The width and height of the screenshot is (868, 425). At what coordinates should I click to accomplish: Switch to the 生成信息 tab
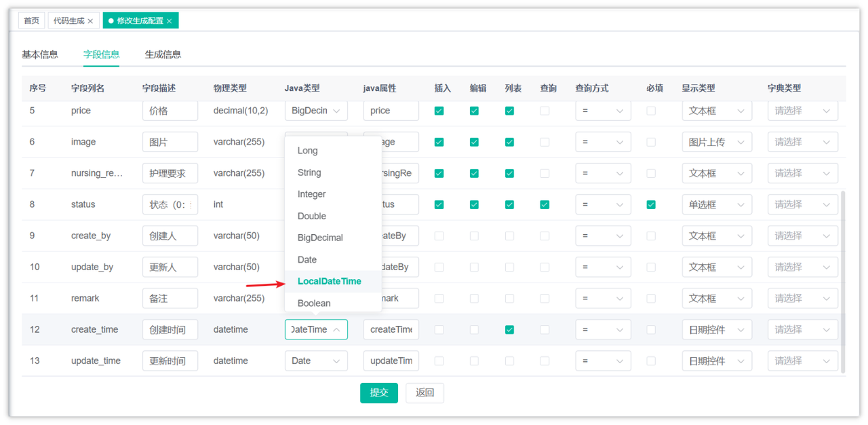(x=163, y=54)
